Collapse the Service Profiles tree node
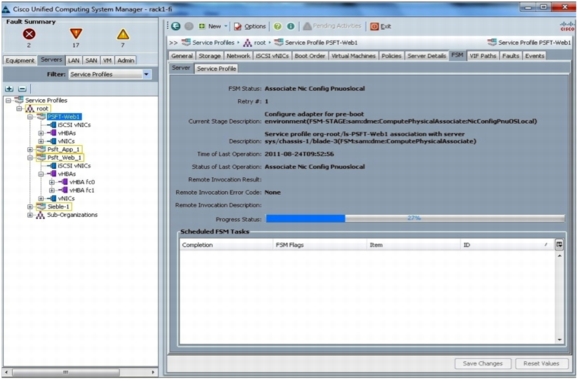Viewport: 578px width, 381px height. [8, 100]
